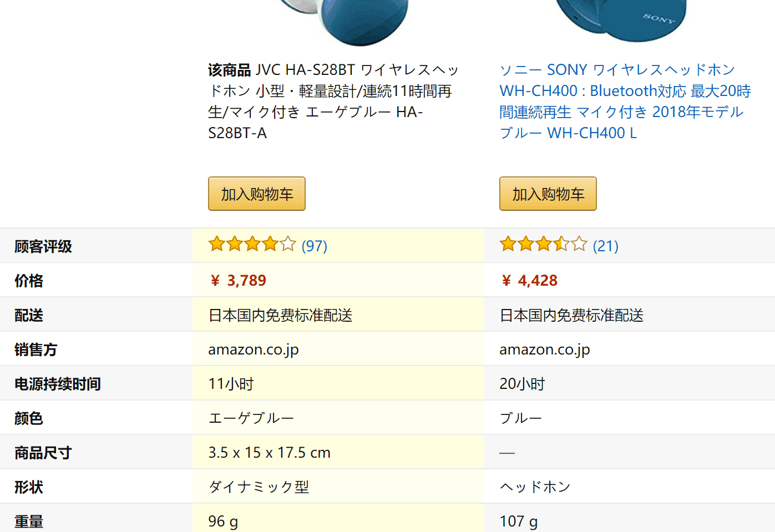Click the 3.5 x 15 x 17.5 cm dimension

pyautogui.click(x=269, y=453)
